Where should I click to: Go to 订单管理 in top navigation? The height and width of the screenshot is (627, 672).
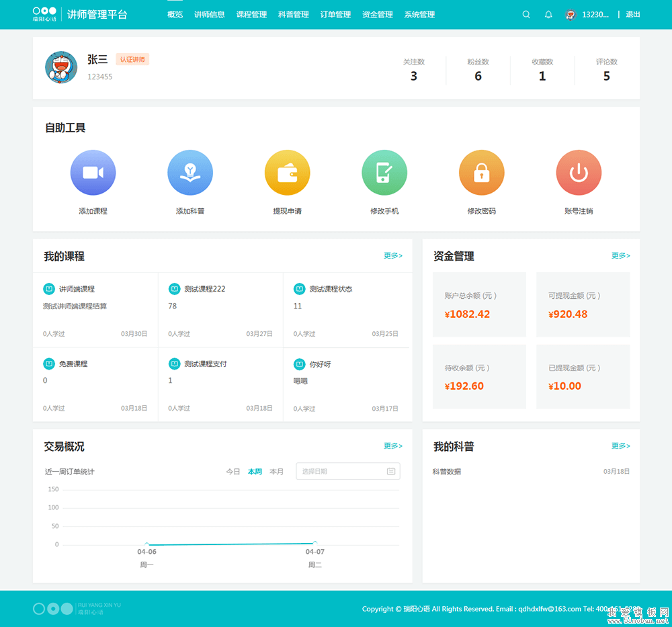pyautogui.click(x=335, y=15)
